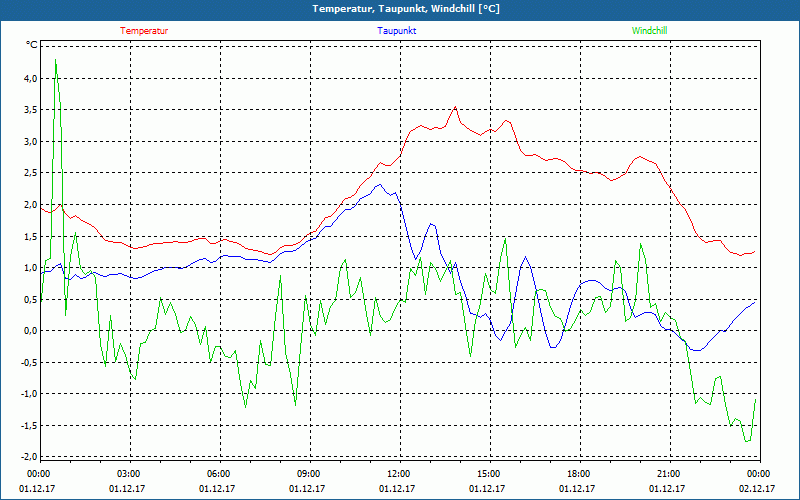Click the 4,0 y-axis value
800x500 pixels.
30,78
